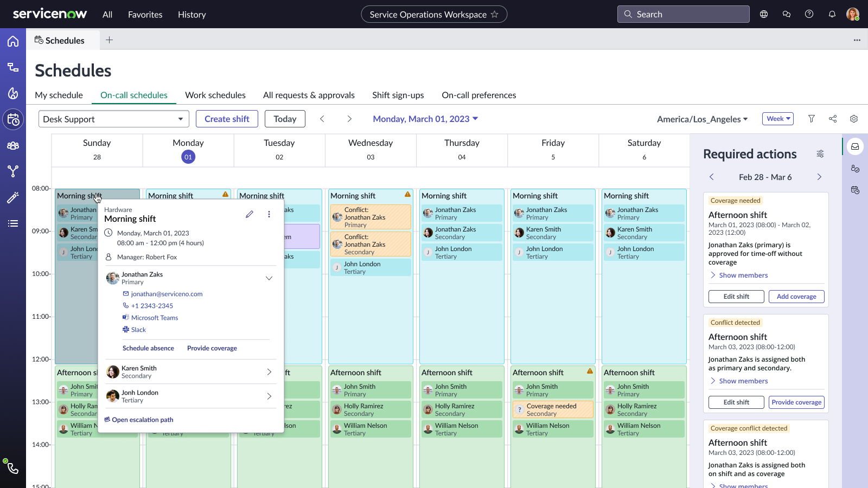868x488 pixels.
Task: Adjust Required actions filter settings icon
Action: coord(820,154)
